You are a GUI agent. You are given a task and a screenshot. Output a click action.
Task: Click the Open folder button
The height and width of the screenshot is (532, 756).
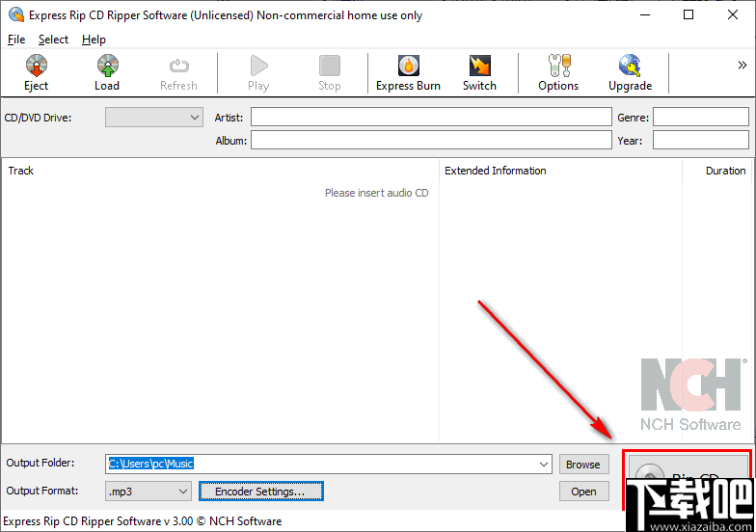pos(583,492)
